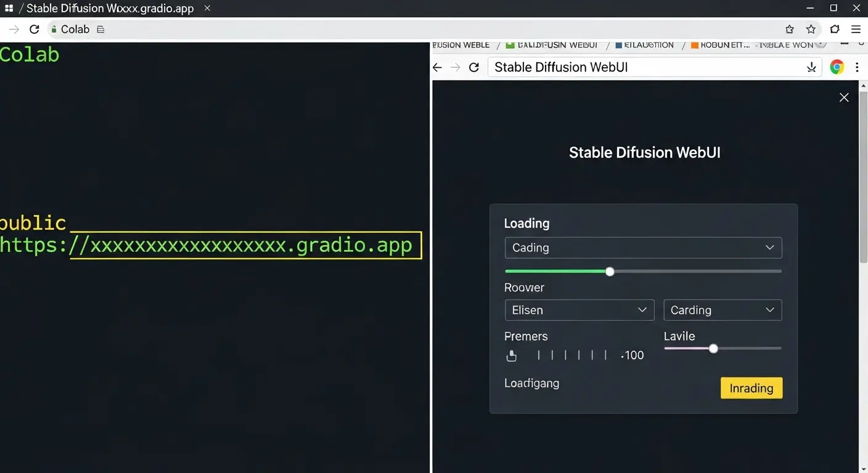The height and width of the screenshot is (473, 868).
Task: Click the extensions puzzle icon in outer browser
Action: pos(835,29)
